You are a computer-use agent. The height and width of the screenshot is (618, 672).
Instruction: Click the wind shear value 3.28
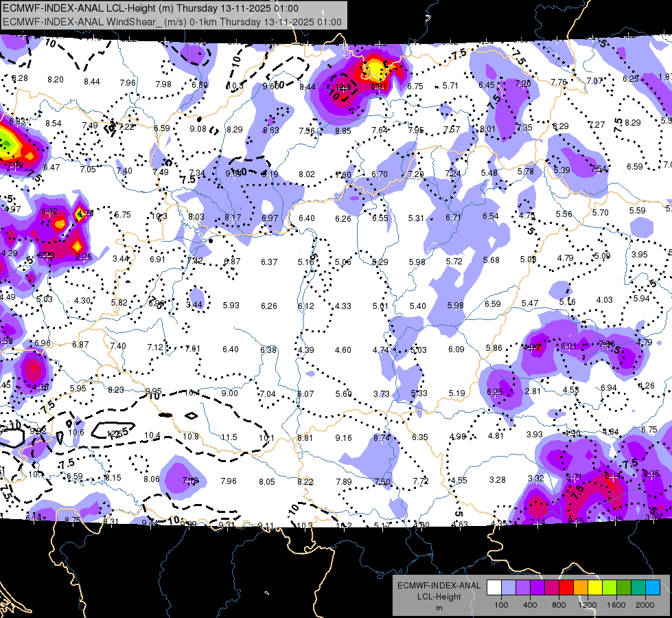click(x=498, y=480)
